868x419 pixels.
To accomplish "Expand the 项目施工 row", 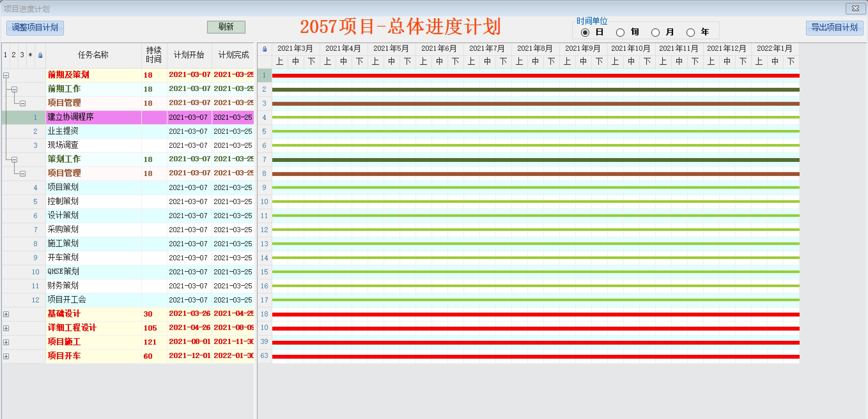I will (6, 343).
